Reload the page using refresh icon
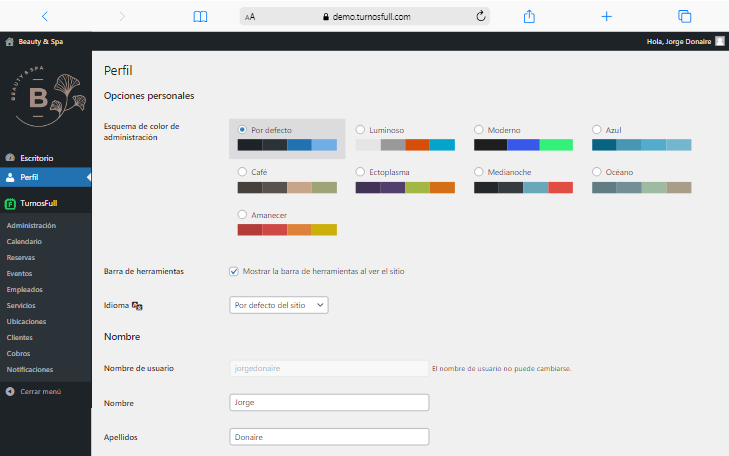Image resolution: width=729 pixels, height=456 pixels. point(481,16)
